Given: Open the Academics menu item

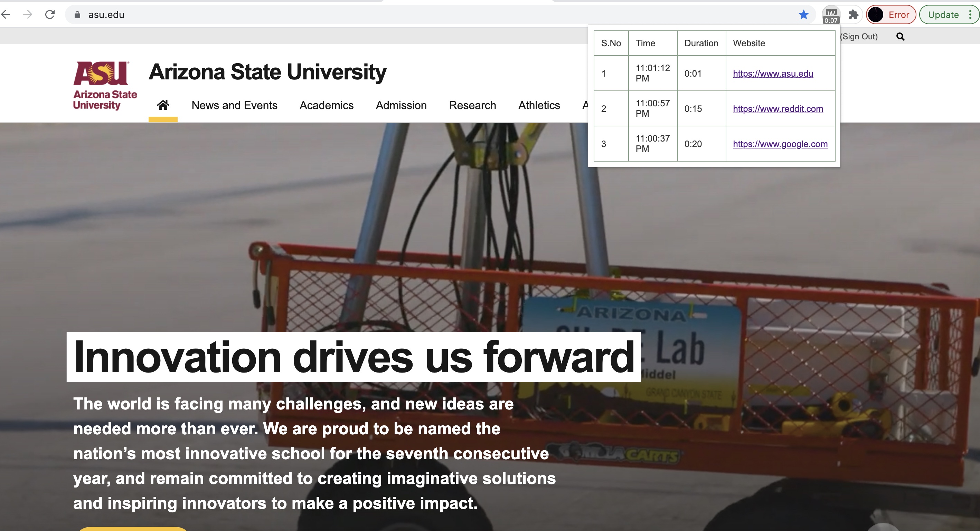Looking at the screenshot, I should click(327, 105).
